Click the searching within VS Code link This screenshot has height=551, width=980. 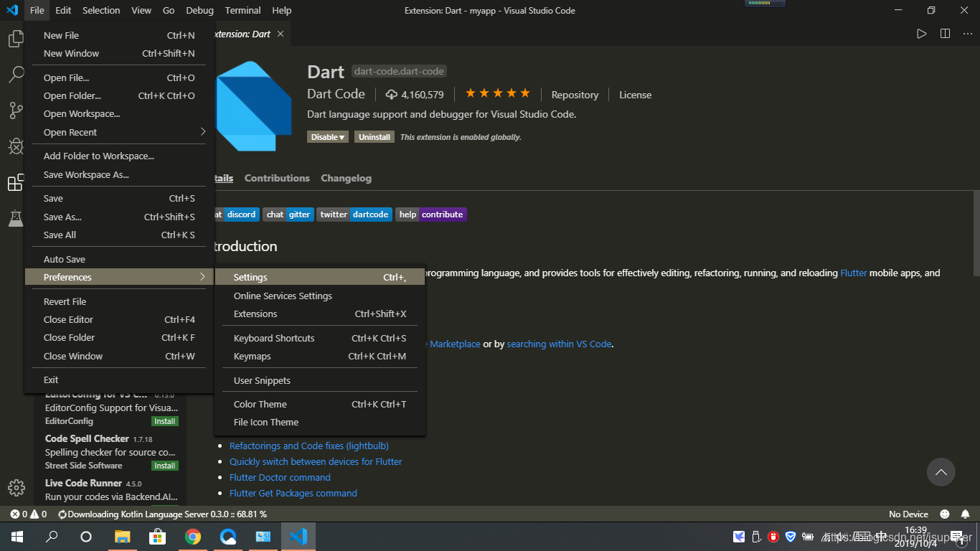559,344
